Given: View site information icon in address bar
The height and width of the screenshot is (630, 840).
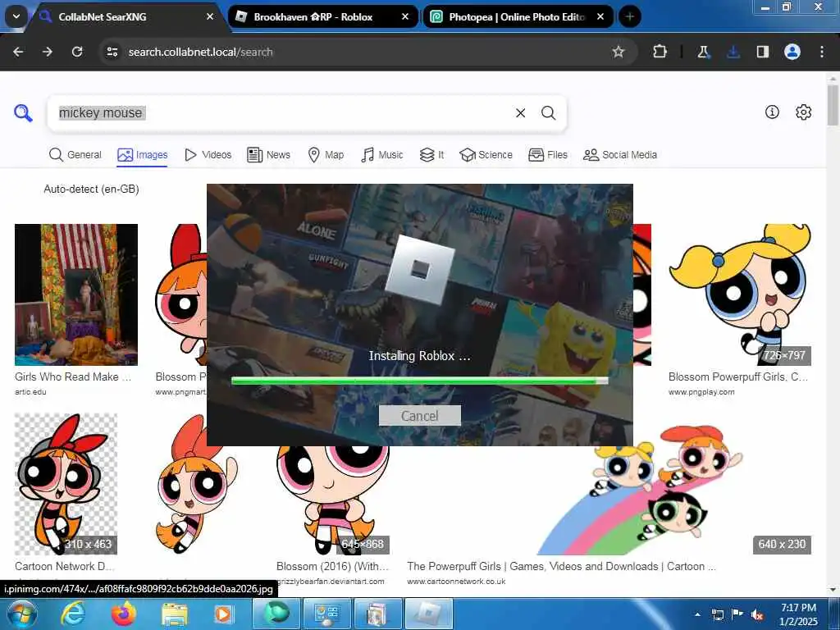Looking at the screenshot, I should (x=112, y=52).
